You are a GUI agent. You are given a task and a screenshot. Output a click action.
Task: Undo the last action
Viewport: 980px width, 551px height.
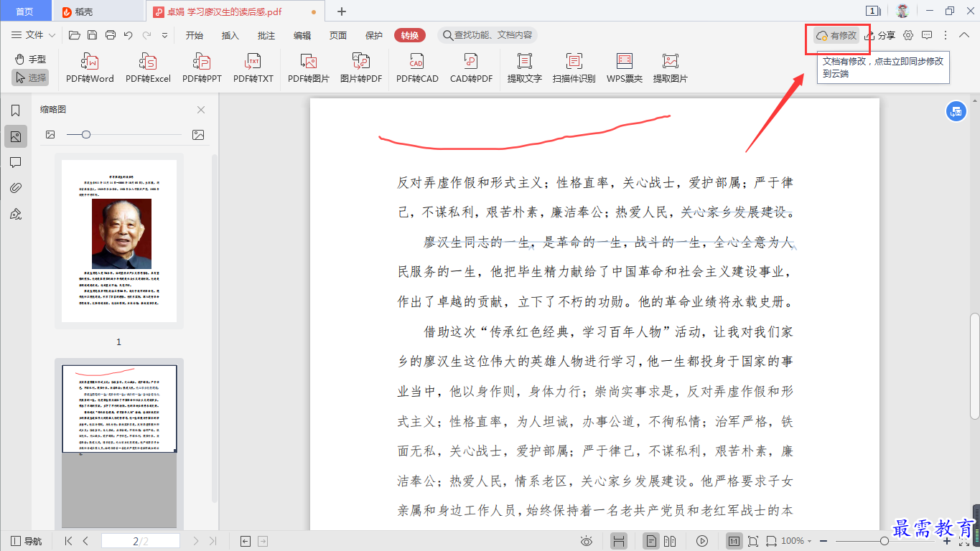pos(129,35)
